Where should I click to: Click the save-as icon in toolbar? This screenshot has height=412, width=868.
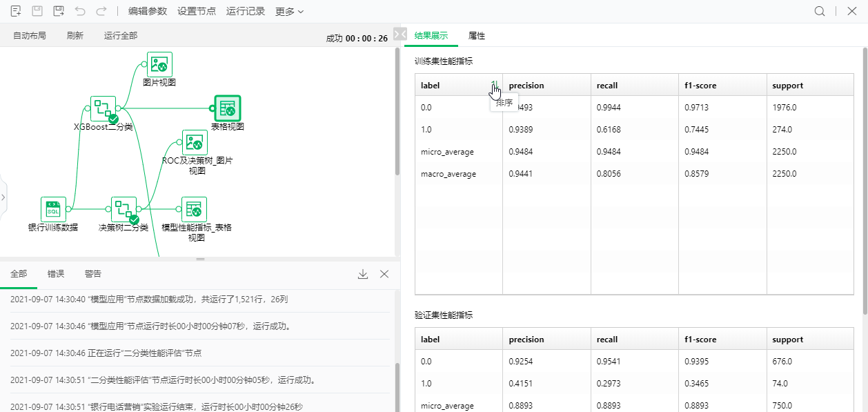(59, 11)
